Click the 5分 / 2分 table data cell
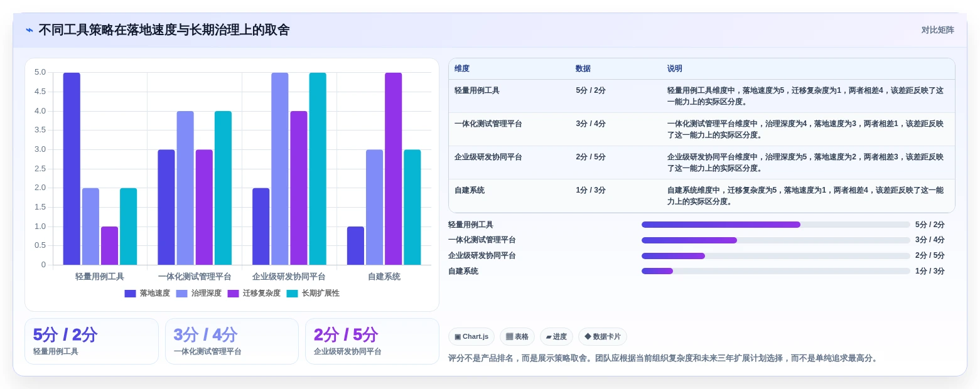This screenshot has height=389, width=980. tap(591, 91)
